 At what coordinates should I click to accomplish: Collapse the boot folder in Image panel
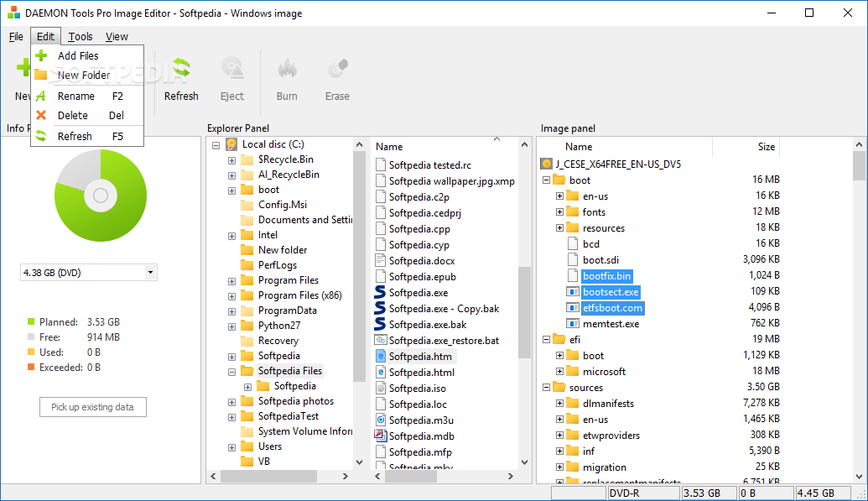coord(546,180)
